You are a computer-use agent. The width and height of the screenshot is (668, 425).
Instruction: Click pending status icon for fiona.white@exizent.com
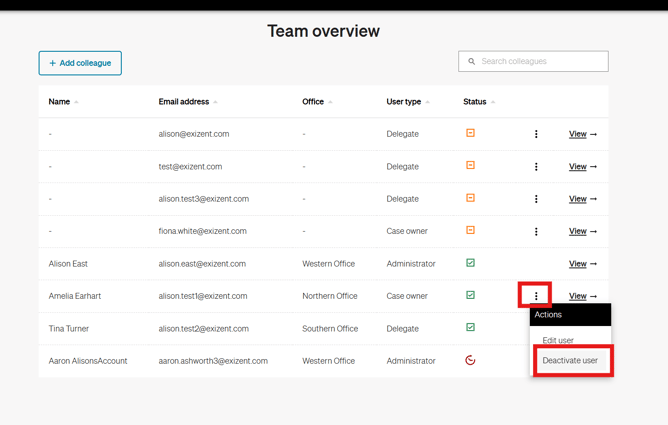click(x=470, y=230)
